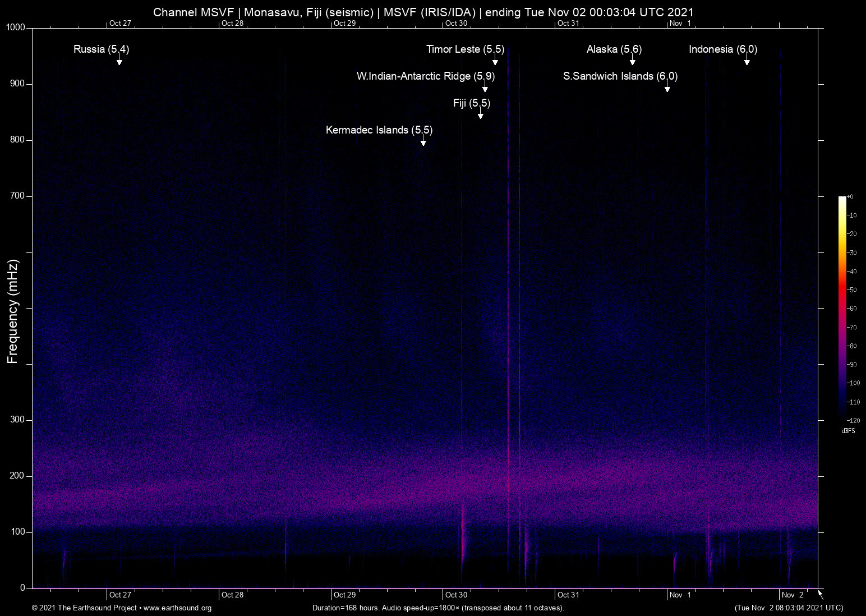Click the www.earthsound.org link text
The width and height of the screenshot is (866, 616).
(178, 608)
